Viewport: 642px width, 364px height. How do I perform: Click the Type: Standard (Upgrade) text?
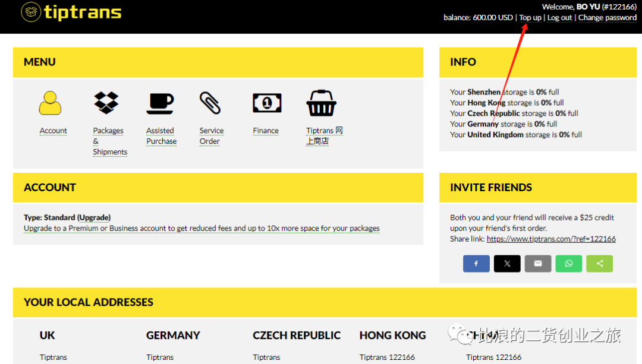pos(67,217)
